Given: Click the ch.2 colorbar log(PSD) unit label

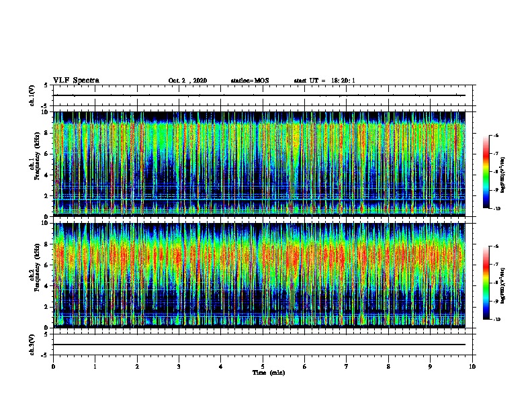Looking at the screenshot, I should pos(502,285).
